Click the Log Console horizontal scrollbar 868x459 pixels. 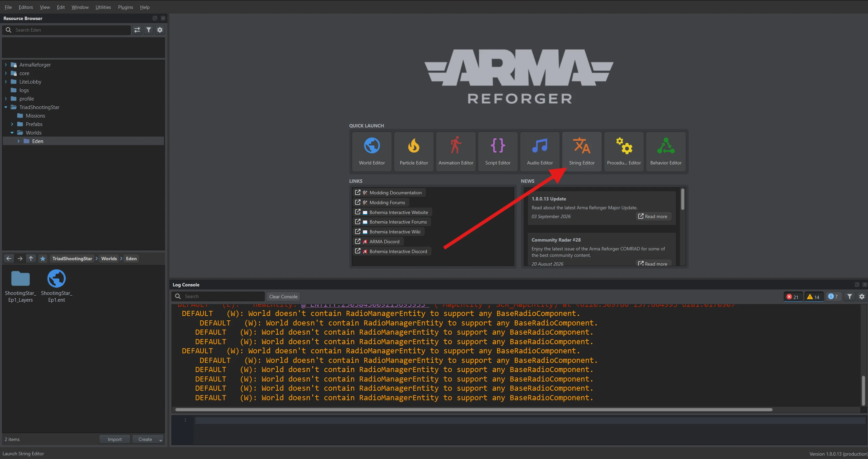tap(474, 409)
